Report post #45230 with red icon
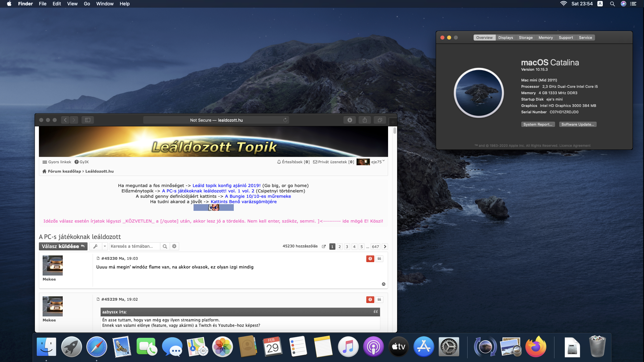Viewport: 644px width, 362px height. pos(370,259)
